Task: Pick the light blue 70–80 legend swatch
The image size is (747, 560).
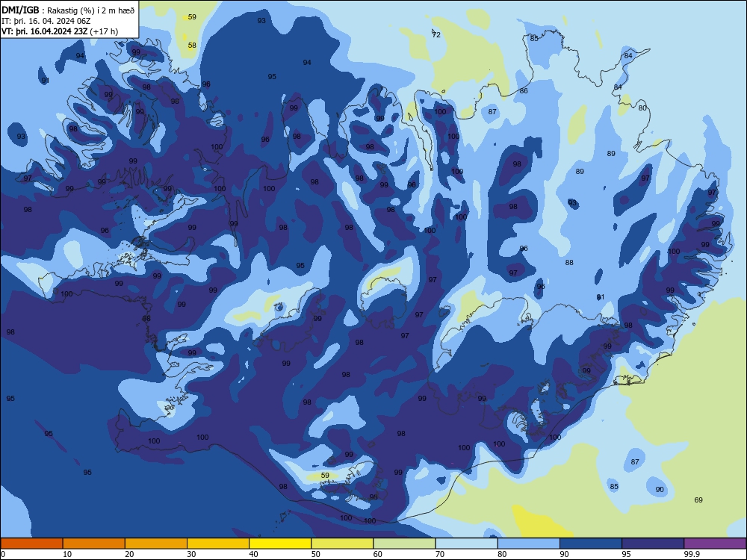Action: coord(466,544)
